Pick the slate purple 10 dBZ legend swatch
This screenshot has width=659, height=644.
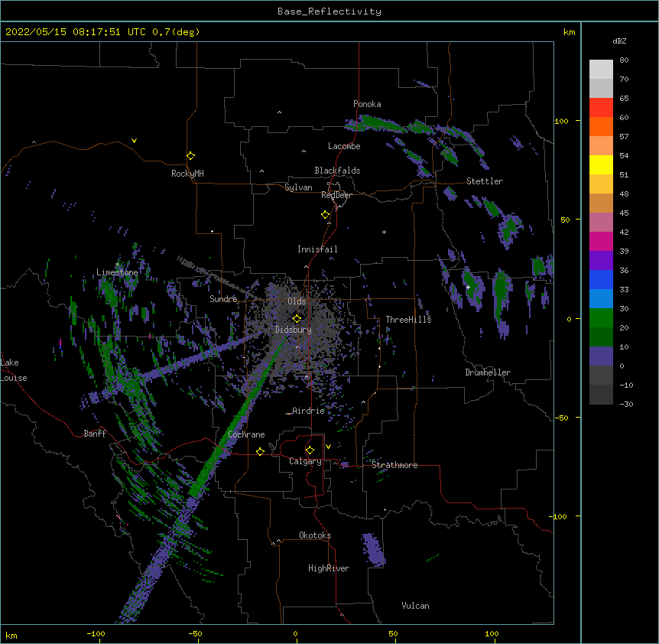pyautogui.click(x=601, y=356)
